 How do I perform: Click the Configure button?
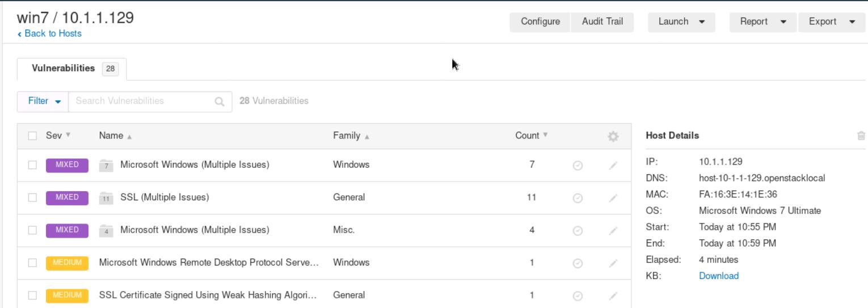[x=540, y=22]
